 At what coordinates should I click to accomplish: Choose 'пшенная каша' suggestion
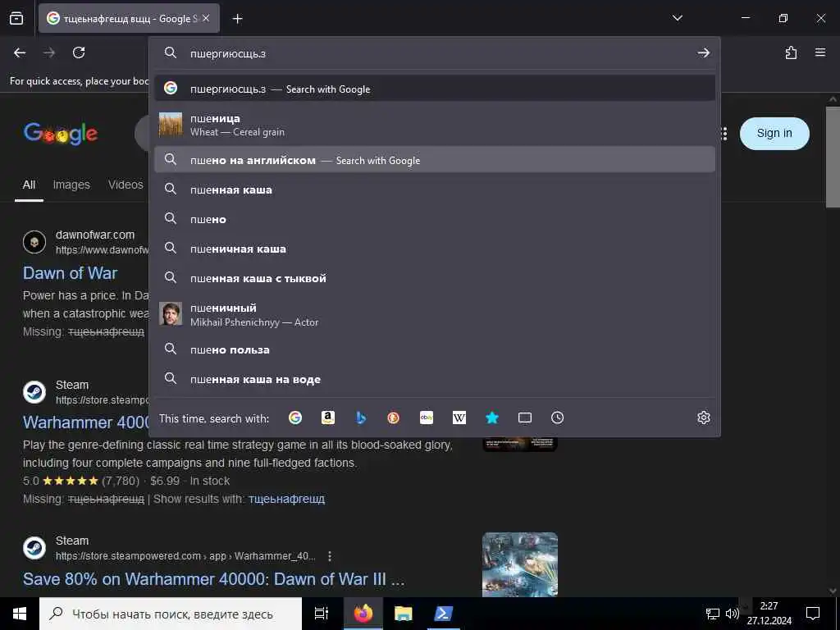pyautogui.click(x=435, y=189)
